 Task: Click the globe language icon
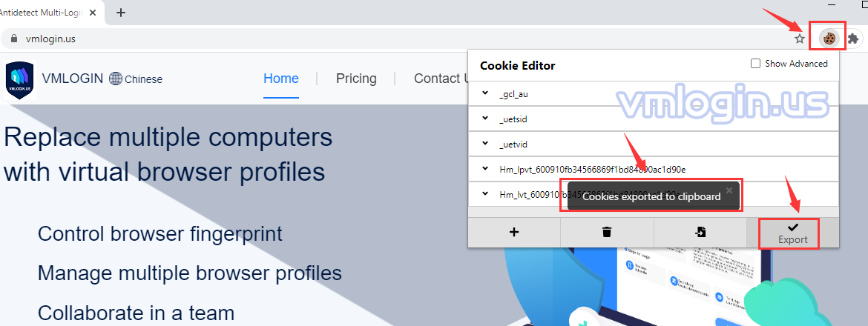tap(116, 79)
